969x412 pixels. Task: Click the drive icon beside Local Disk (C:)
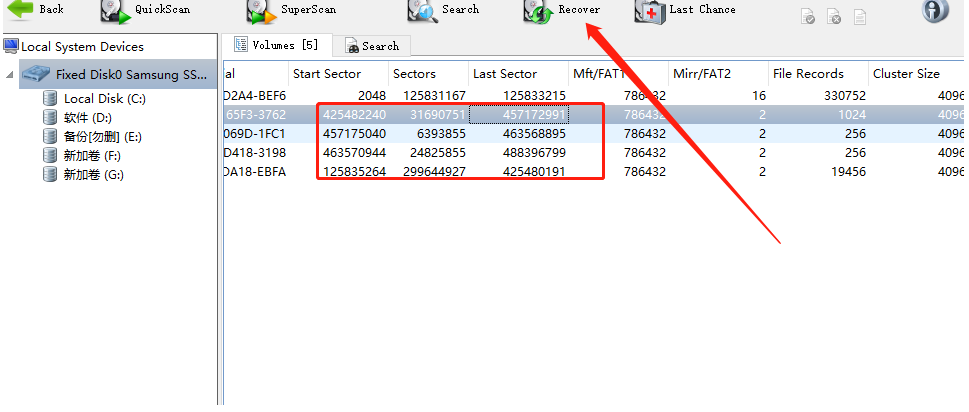pyautogui.click(x=50, y=98)
